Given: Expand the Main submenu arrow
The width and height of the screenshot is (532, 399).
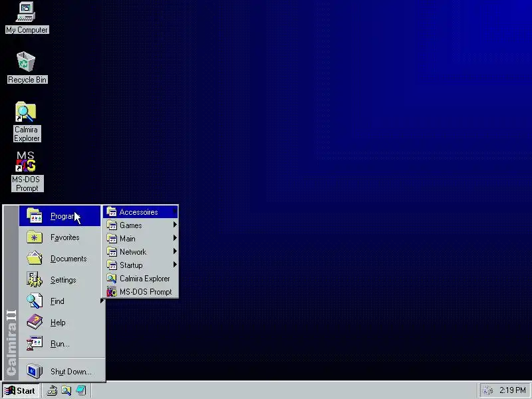Looking at the screenshot, I should pyautogui.click(x=175, y=238).
